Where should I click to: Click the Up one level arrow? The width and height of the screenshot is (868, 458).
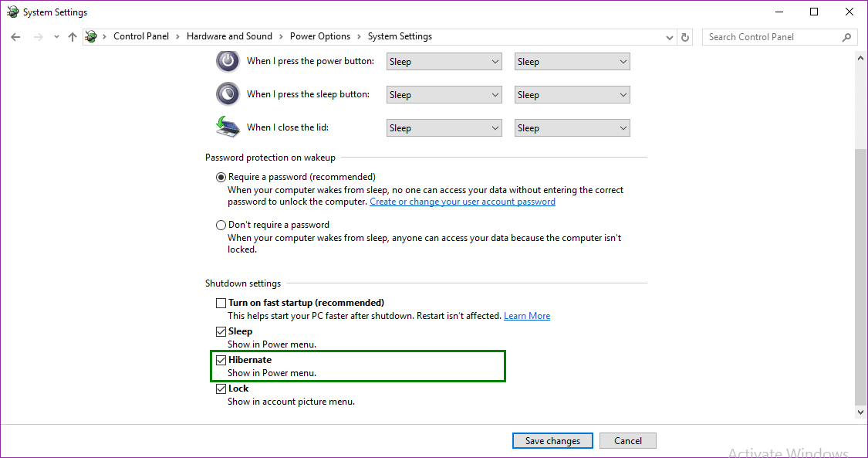(72, 37)
